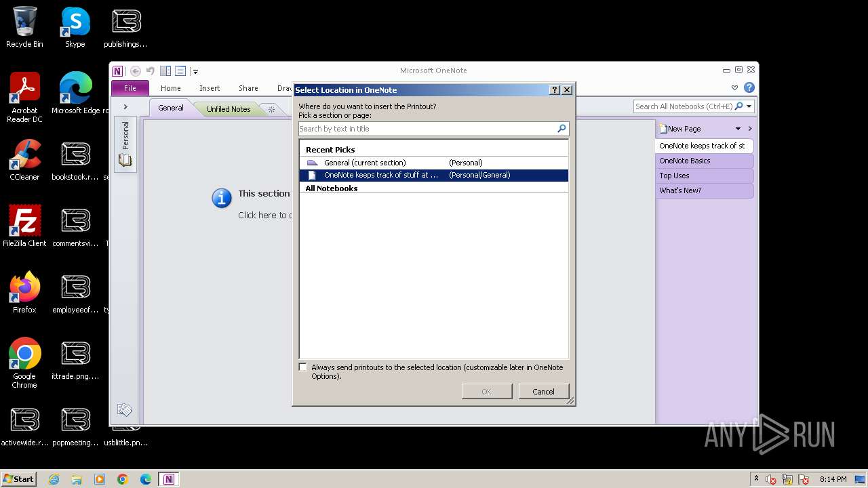The image size is (868, 488).
Task: Click the New Page button
Action: 680,129
